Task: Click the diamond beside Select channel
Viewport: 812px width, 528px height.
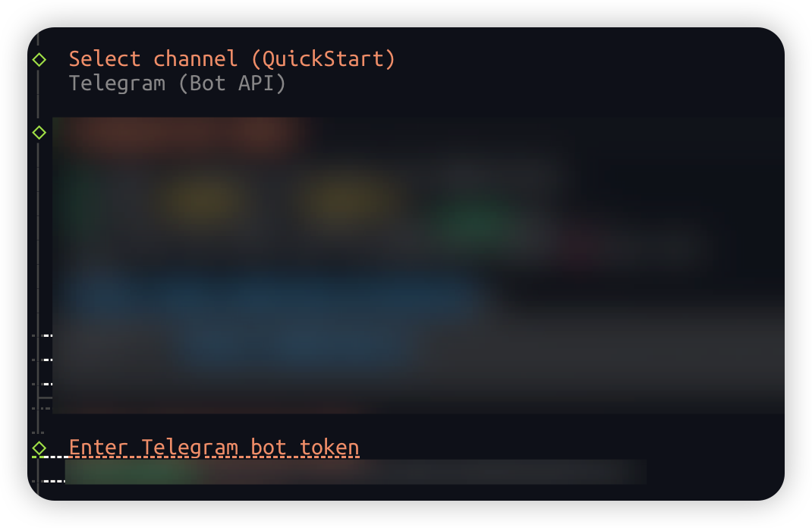Action: tap(39, 59)
